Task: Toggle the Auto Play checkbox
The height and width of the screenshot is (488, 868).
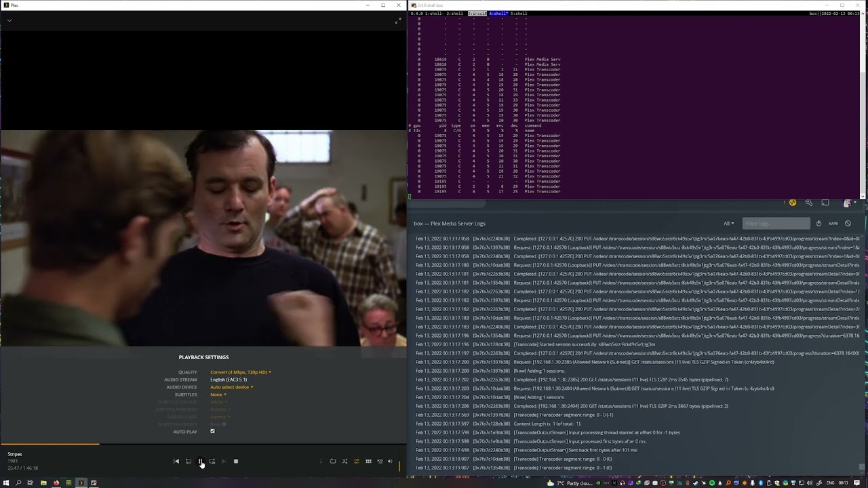Action: click(x=212, y=432)
